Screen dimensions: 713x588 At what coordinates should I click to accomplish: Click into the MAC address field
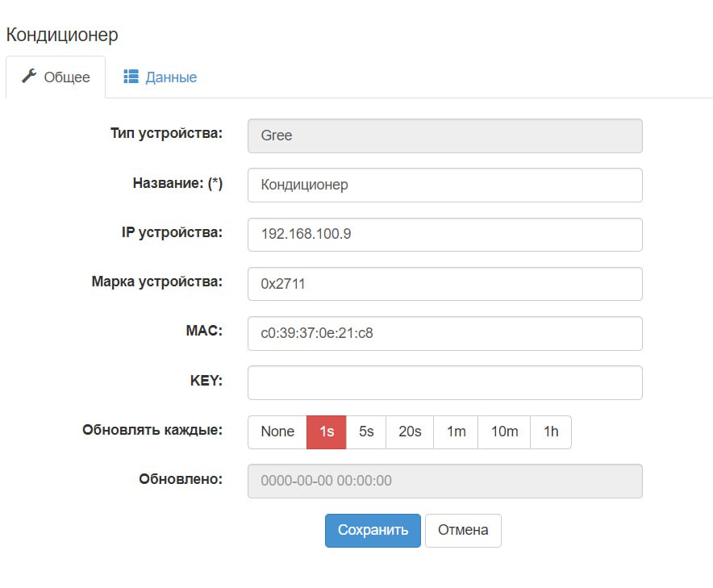444,333
